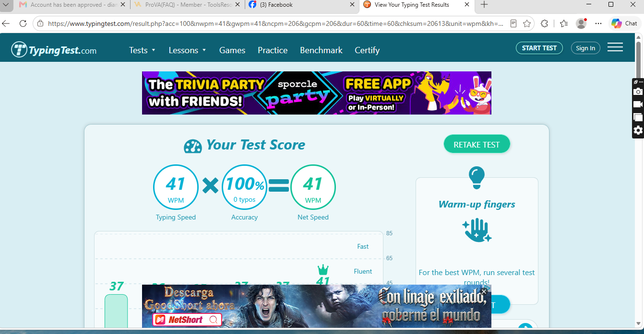Viewport: 644px width, 334px height.
Task: Bookmark page with the star icon
Action: tap(527, 23)
